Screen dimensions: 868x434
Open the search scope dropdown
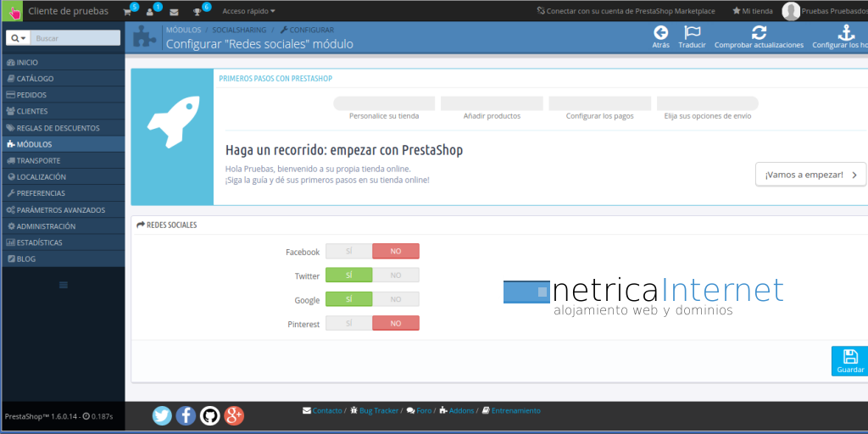[x=19, y=38]
